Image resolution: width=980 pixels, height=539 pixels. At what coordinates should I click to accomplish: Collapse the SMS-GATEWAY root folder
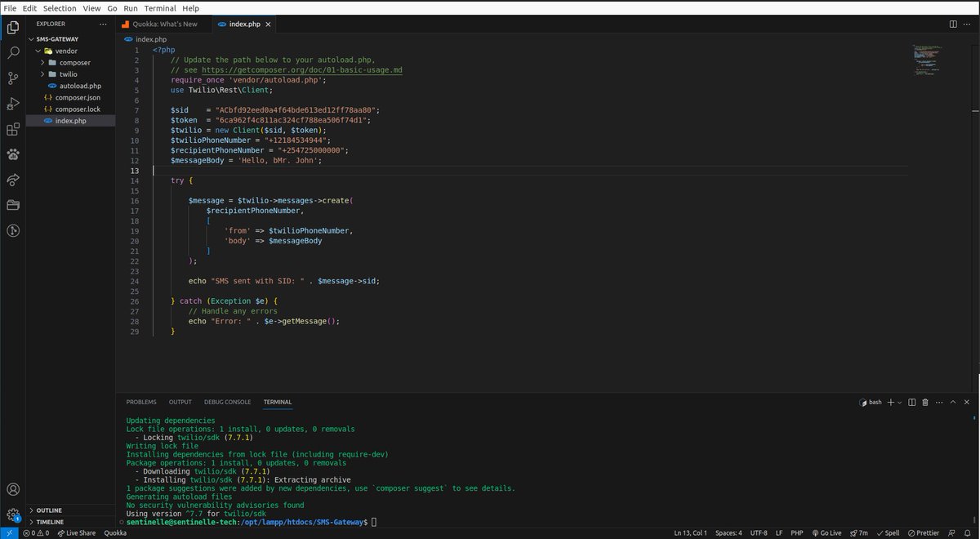pos(70,38)
